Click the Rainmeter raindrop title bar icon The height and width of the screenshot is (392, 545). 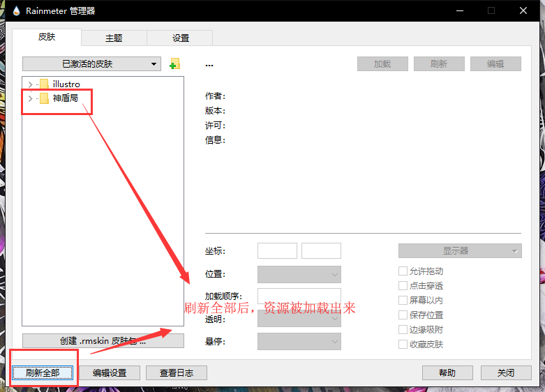tap(16, 11)
